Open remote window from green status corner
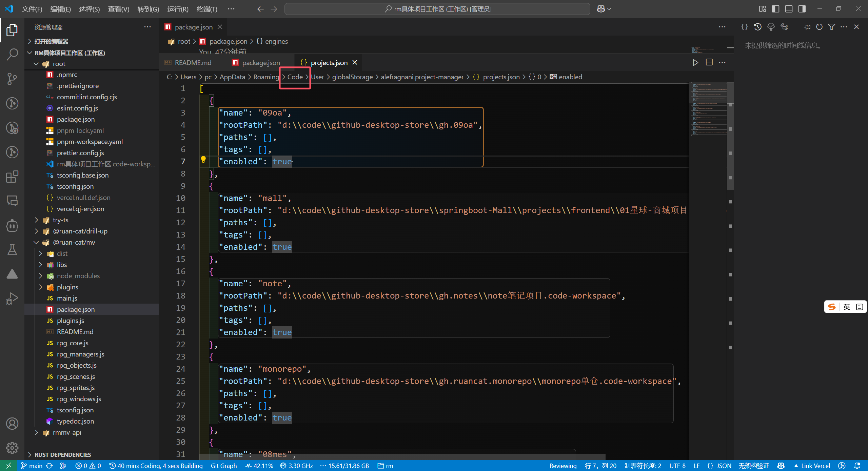Screen dimensions: 868x471 coord(8,466)
